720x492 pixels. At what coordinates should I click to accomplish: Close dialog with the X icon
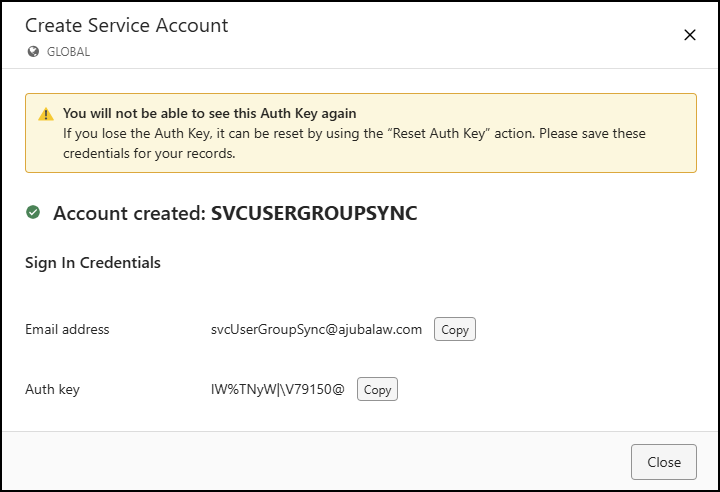690,35
